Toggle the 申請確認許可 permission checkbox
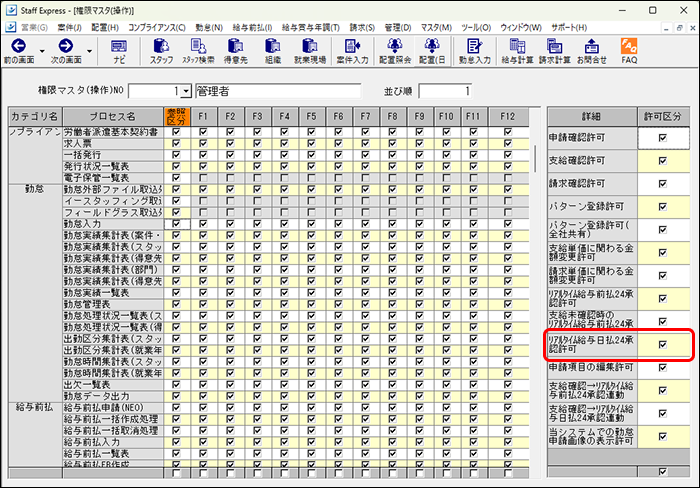Viewport: 700px width, 488px height. click(x=662, y=138)
